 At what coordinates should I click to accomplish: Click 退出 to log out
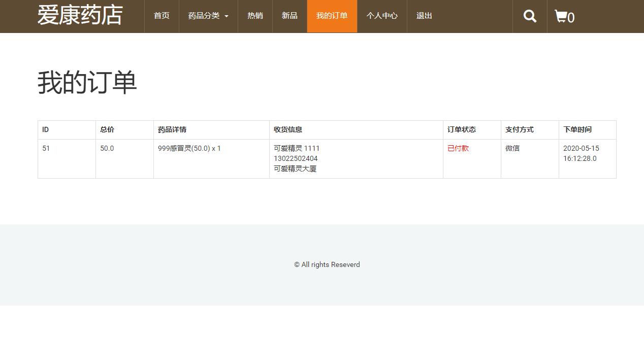click(x=424, y=16)
